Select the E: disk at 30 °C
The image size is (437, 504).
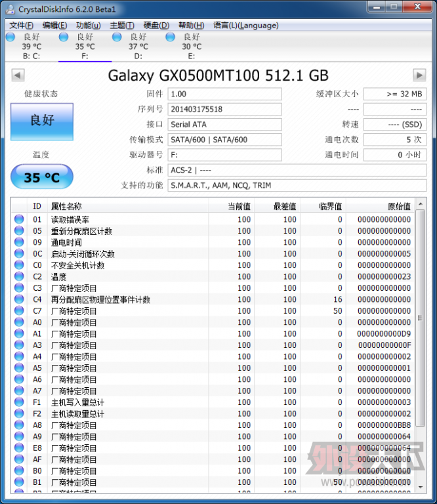(x=192, y=47)
